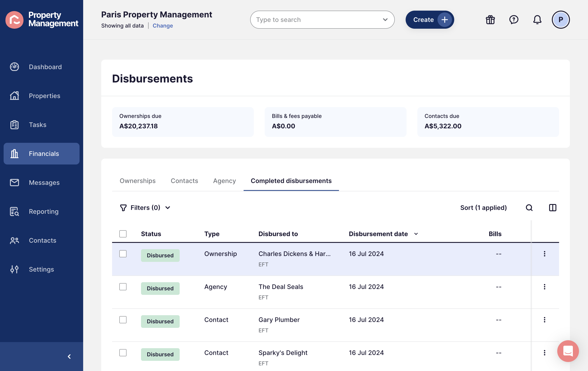Open the gift rewards icon

click(x=490, y=19)
